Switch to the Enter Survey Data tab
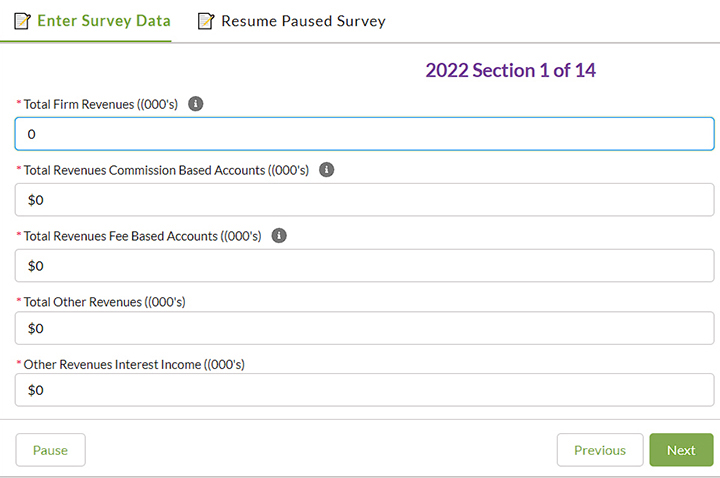The width and height of the screenshot is (720, 478). click(x=103, y=21)
